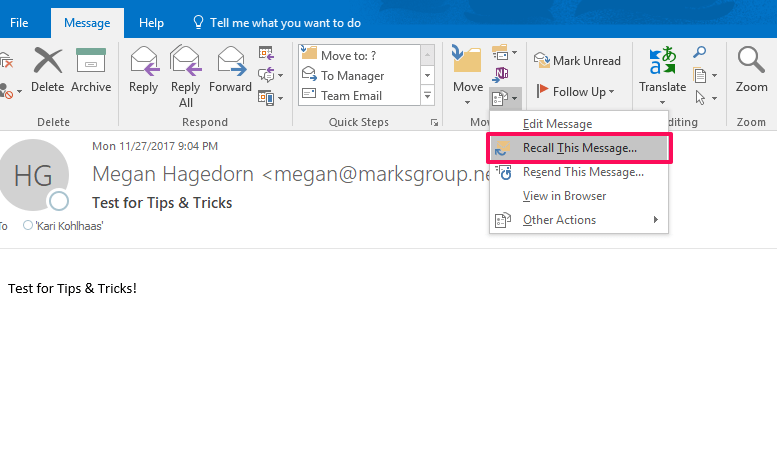Viewport: 777px width, 455px height.
Task: Click recipient 'Kari Kohlhaas' name
Action: click(x=69, y=226)
